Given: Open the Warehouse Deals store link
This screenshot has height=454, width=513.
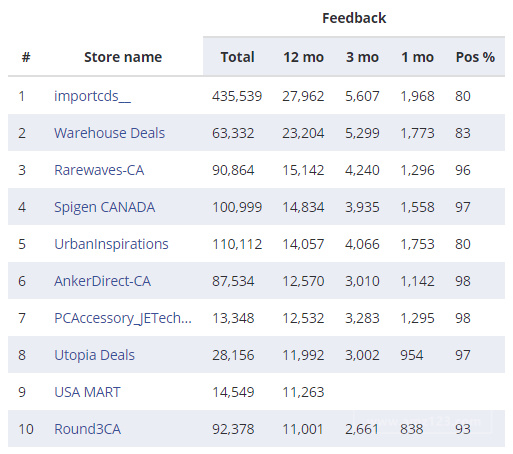Looking at the screenshot, I should pyautogui.click(x=109, y=133).
